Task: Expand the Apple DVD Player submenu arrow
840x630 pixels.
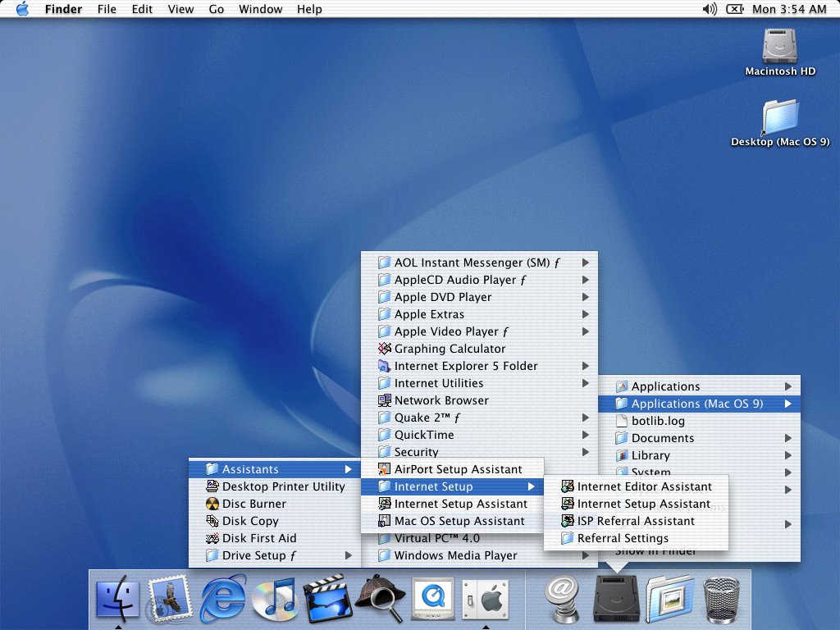Action: click(586, 297)
